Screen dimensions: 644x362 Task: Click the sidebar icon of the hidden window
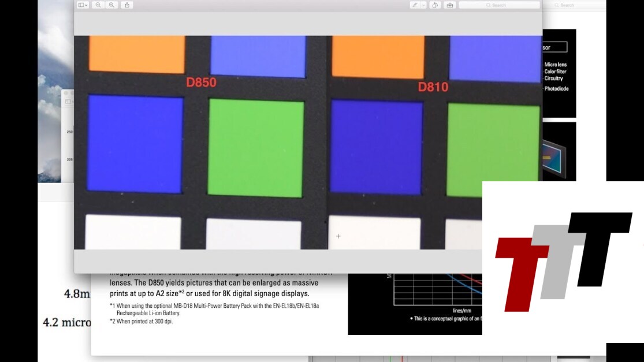pos(68,102)
